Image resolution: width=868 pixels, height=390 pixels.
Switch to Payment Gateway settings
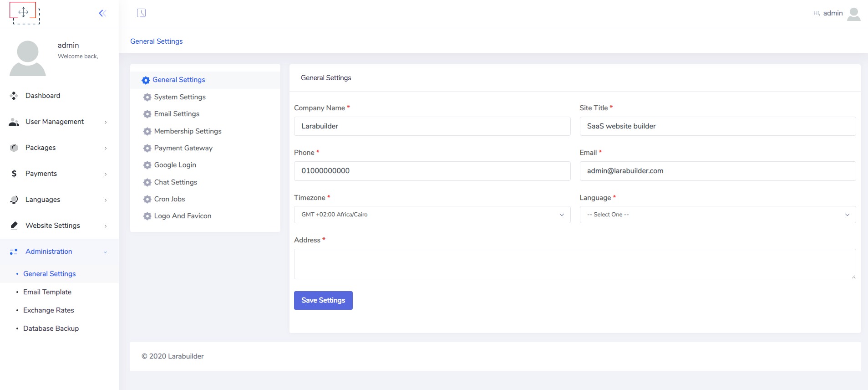point(183,148)
